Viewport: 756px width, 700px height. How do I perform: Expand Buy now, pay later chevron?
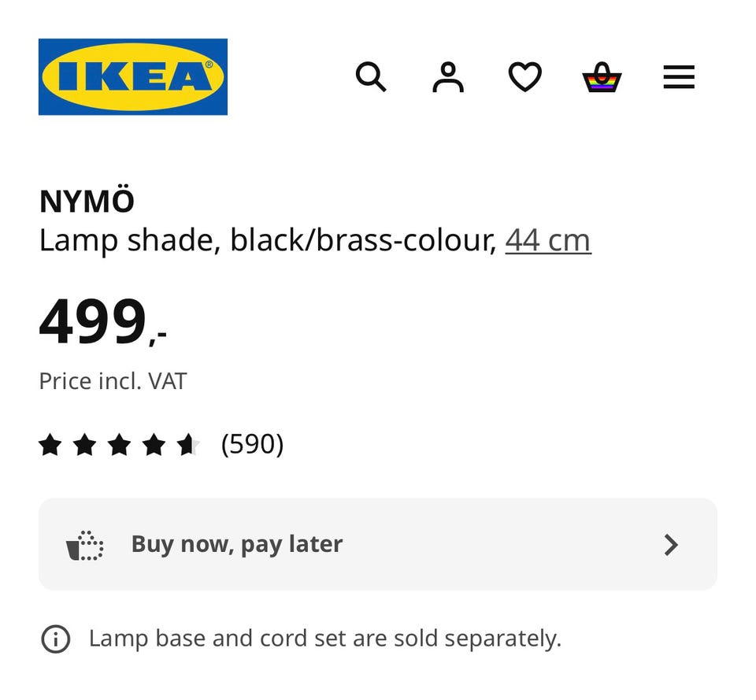(670, 544)
